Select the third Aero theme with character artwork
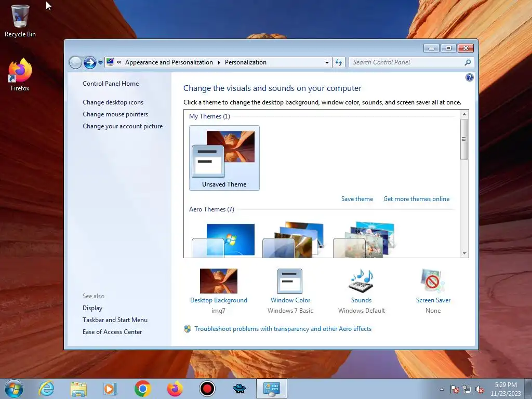 [364, 240]
